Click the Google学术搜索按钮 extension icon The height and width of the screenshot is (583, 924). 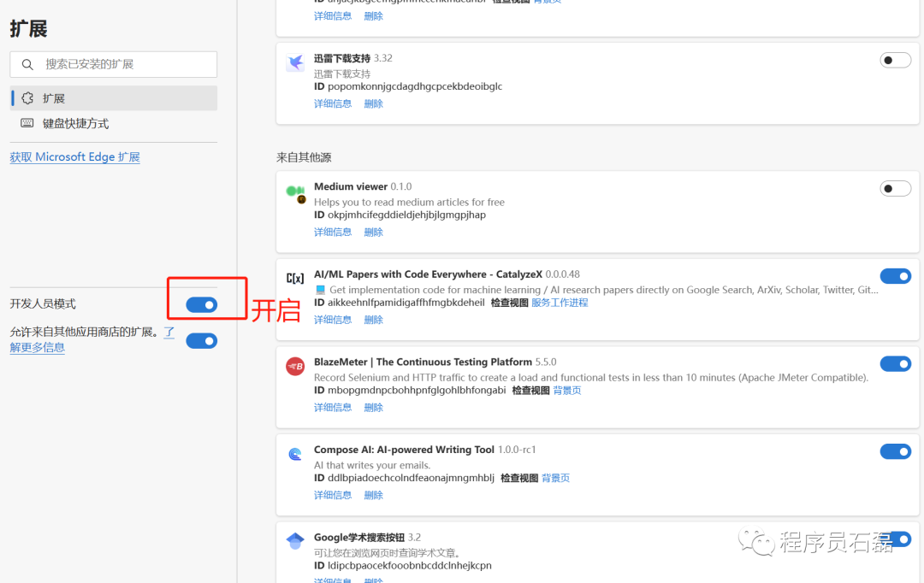(295, 540)
